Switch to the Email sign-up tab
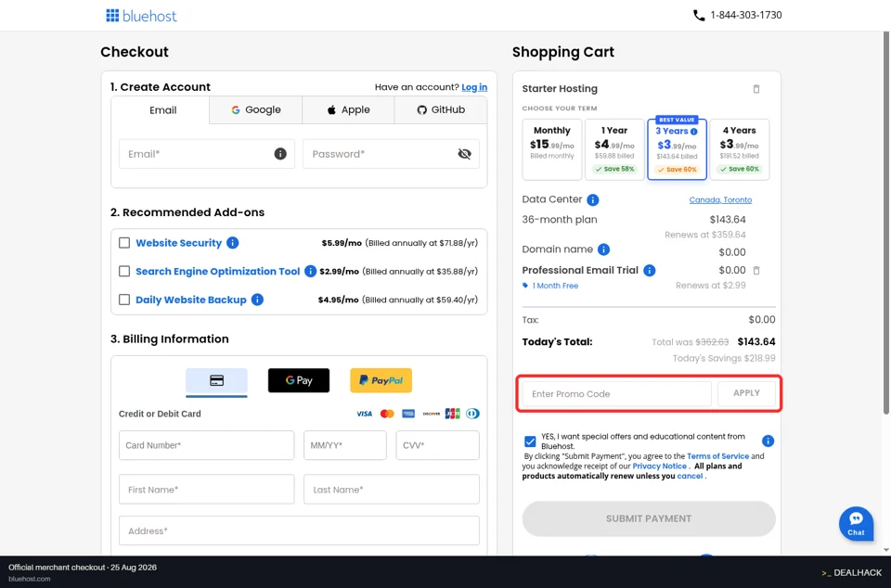The width and height of the screenshot is (891, 588). pyautogui.click(x=163, y=110)
